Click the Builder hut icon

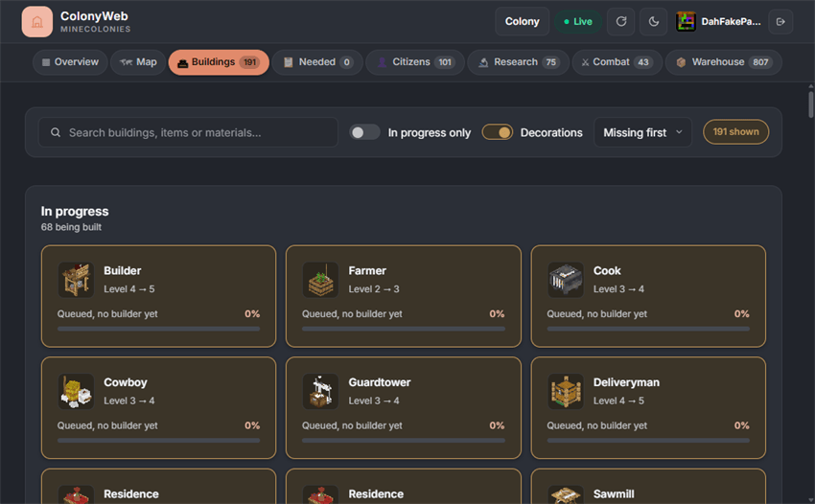76,280
